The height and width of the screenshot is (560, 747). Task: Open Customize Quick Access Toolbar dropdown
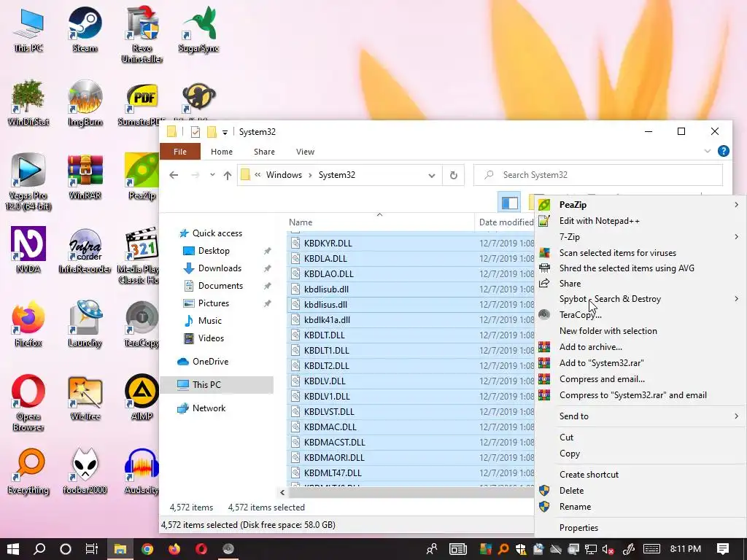225,133
